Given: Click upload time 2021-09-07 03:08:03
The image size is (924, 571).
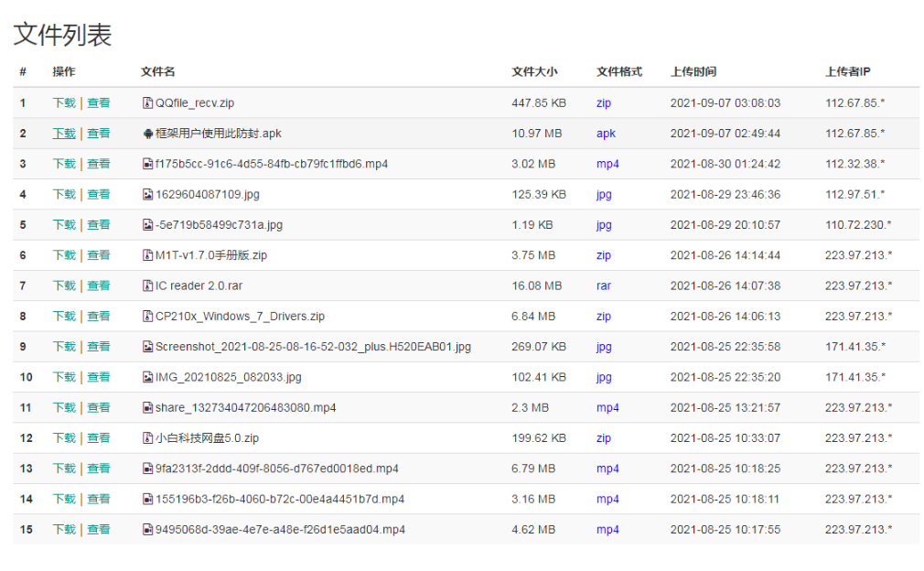Looking at the screenshot, I should click(x=725, y=103).
